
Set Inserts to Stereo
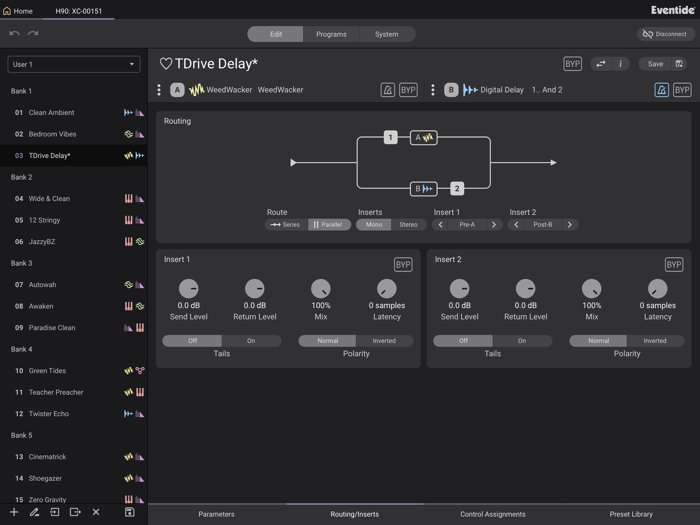coord(408,225)
